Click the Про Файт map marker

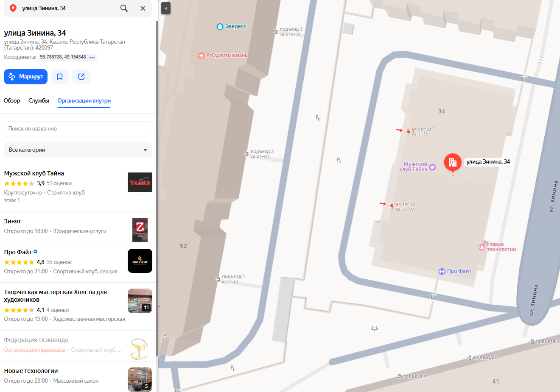[442, 272]
